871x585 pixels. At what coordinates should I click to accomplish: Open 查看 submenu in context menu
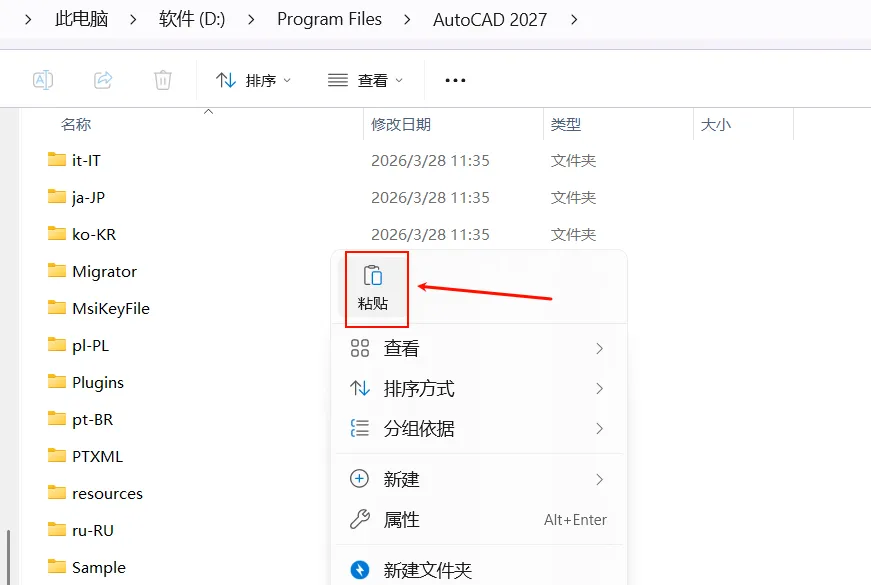click(x=479, y=348)
